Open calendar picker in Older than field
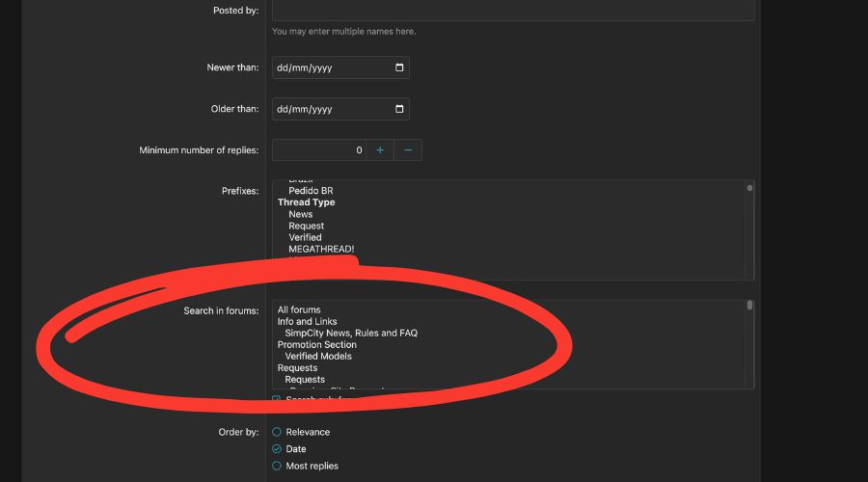868x482 pixels. (x=399, y=109)
